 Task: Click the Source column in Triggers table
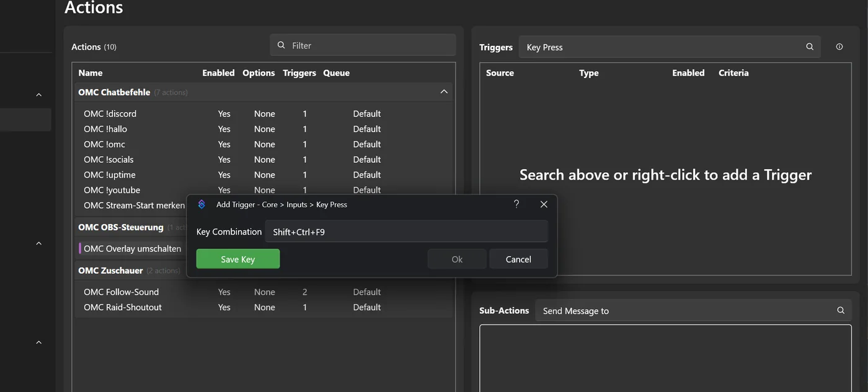coord(500,73)
